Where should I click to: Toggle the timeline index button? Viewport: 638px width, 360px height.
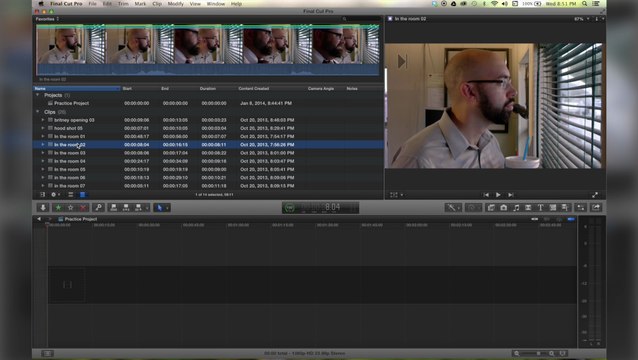47,353
